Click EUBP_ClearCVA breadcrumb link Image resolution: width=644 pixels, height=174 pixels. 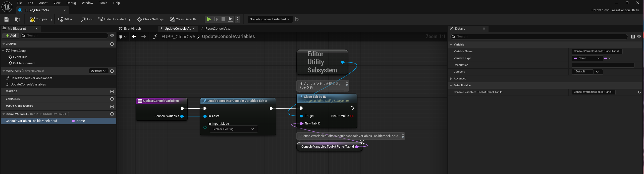pos(178,37)
